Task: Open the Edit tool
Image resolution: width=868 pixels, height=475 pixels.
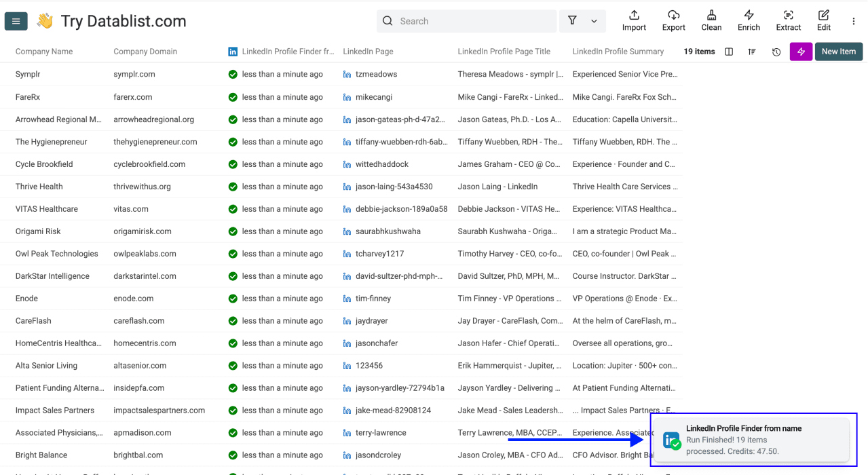Action: point(823,20)
